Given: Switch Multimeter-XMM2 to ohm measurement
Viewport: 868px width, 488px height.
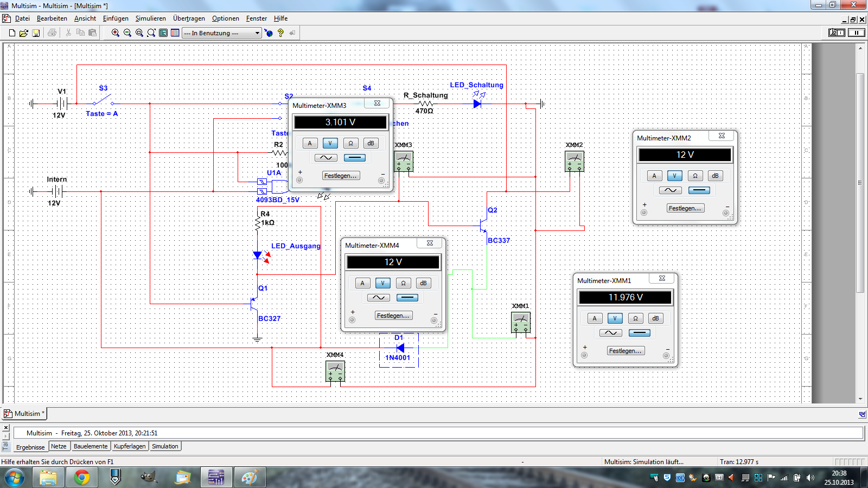Looking at the screenshot, I should tap(695, 176).
